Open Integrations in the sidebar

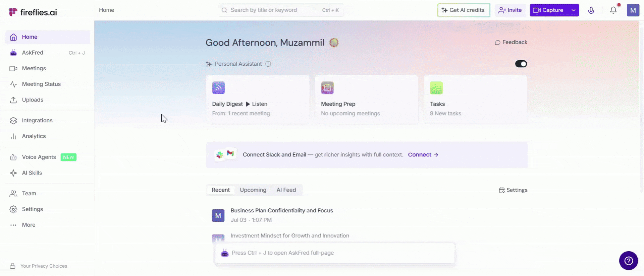[x=48, y=120]
